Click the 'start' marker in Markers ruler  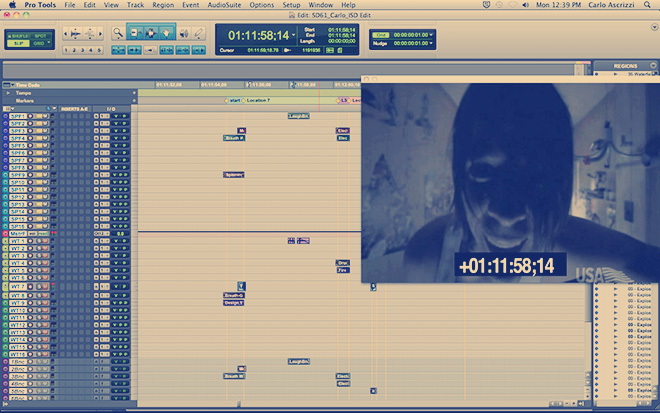[232, 101]
